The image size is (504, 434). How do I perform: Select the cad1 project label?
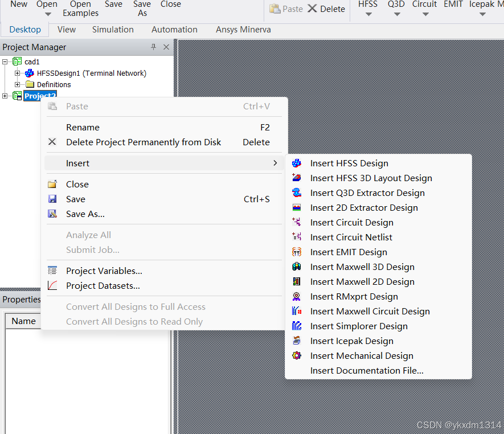coord(32,62)
